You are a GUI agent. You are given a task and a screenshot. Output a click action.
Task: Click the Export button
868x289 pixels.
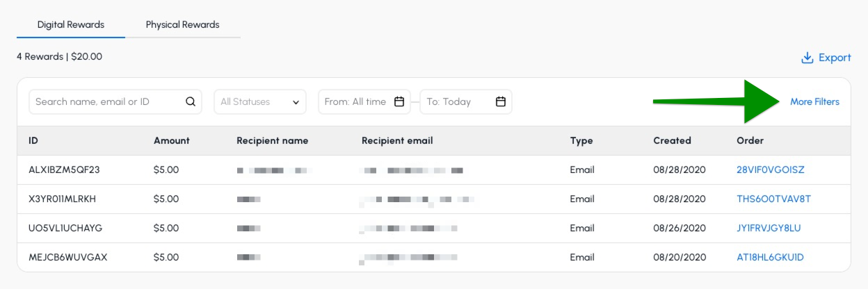click(826, 58)
